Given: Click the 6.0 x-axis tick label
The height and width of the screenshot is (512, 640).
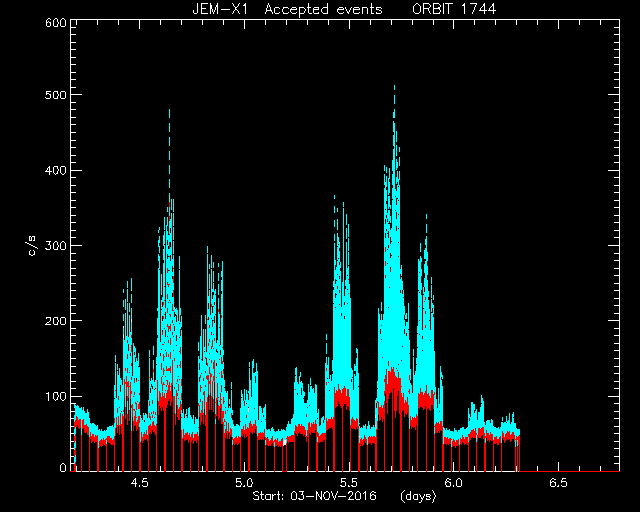Looking at the screenshot, I should 453,483.
